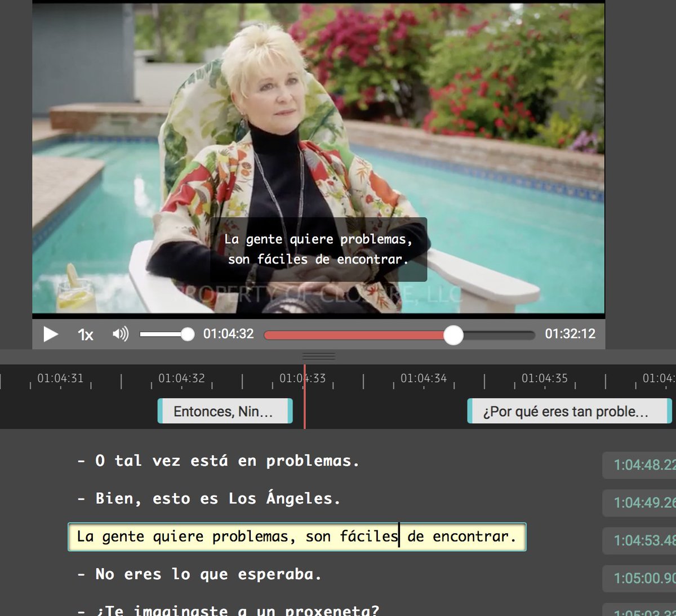Click the 01:04:35 ruler mark
Viewport: 676px width, 616px height.
click(545, 378)
